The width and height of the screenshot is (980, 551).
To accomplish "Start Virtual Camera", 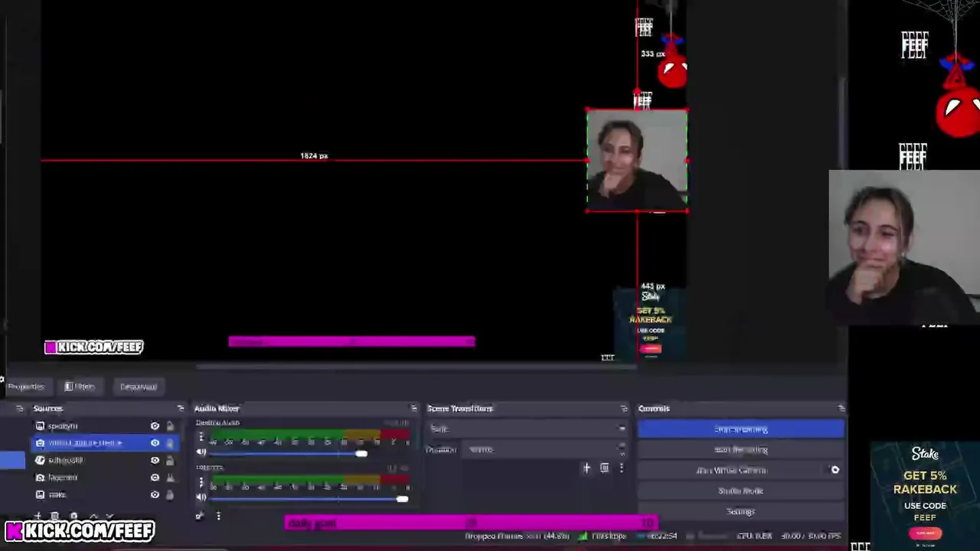I will (x=731, y=471).
